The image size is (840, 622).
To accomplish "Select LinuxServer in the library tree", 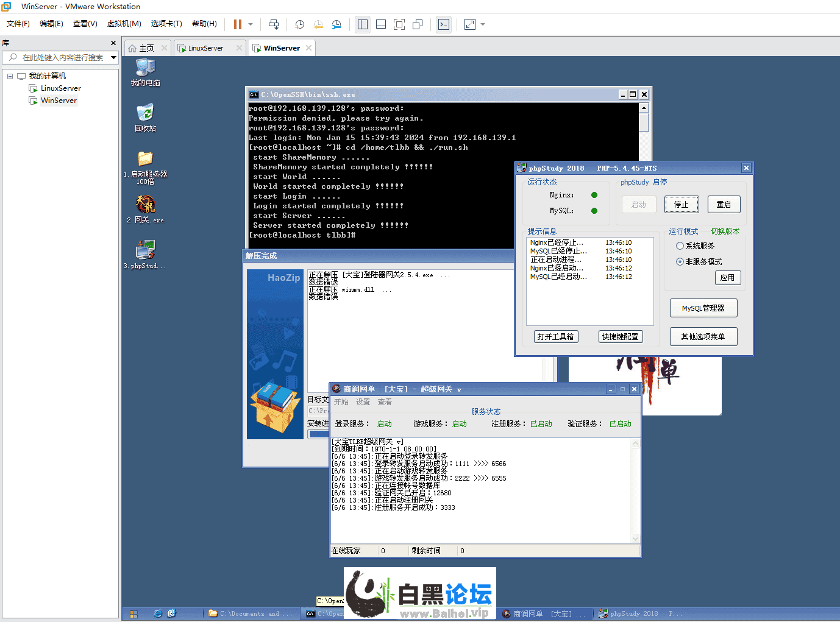I will tap(61, 88).
